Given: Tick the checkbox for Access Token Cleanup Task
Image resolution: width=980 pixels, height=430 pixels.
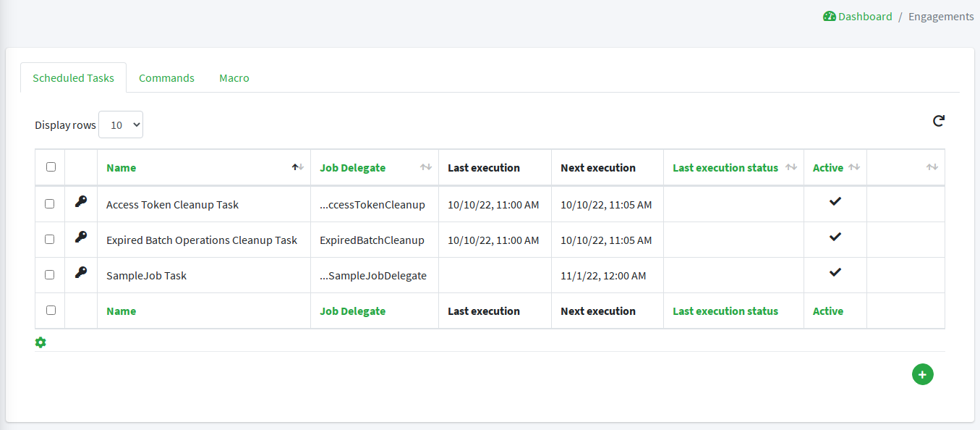Looking at the screenshot, I should point(50,204).
